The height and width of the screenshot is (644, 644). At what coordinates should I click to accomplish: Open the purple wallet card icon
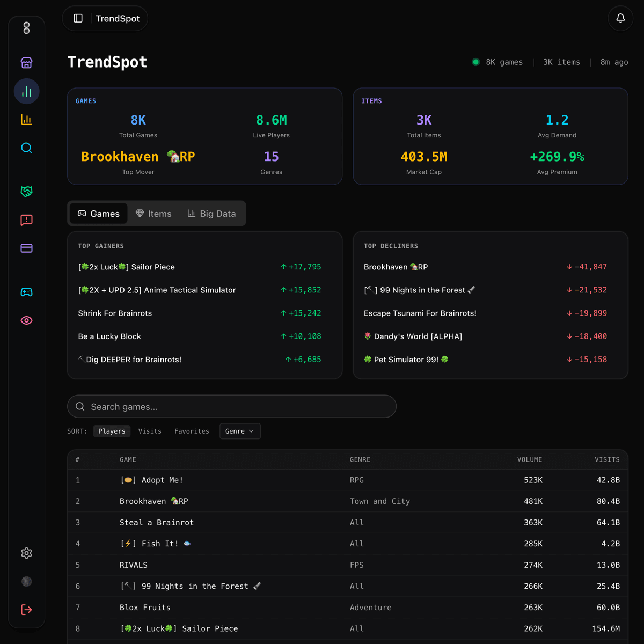pyautogui.click(x=26, y=248)
